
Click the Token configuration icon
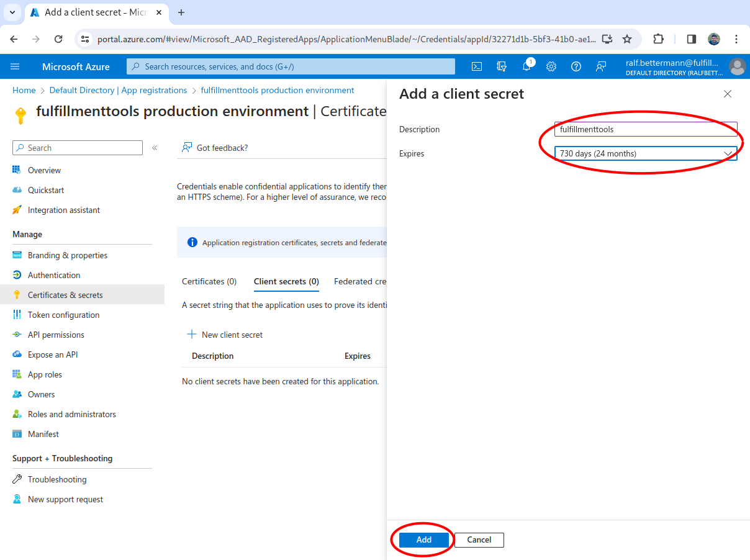coord(17,315)
